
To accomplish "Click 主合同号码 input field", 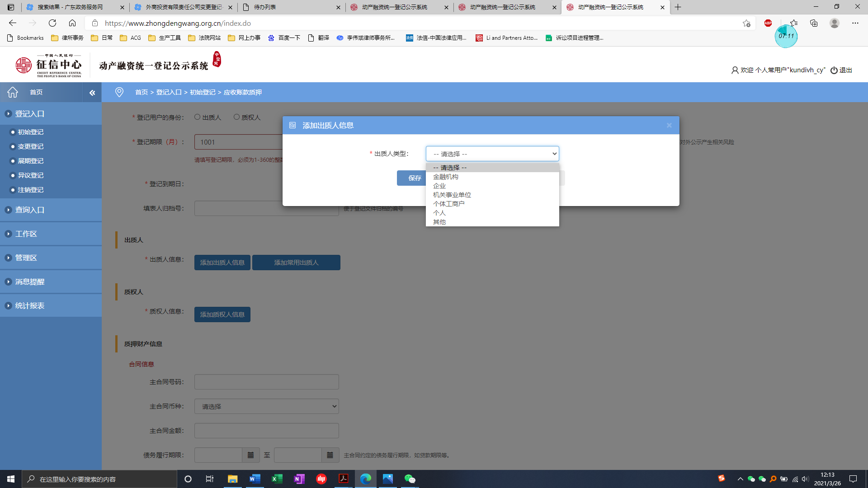I will click(266, 382).
